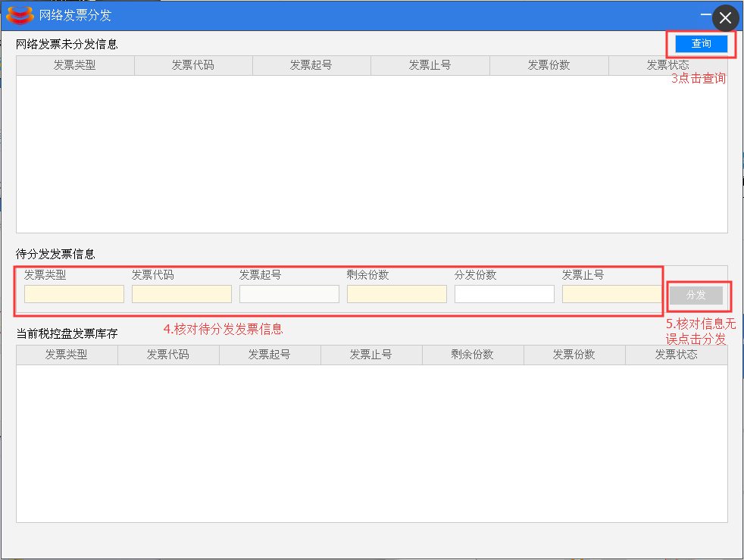Click 发票状态 header in 库存 table
The image size is (744, 560).
point(676,355)
